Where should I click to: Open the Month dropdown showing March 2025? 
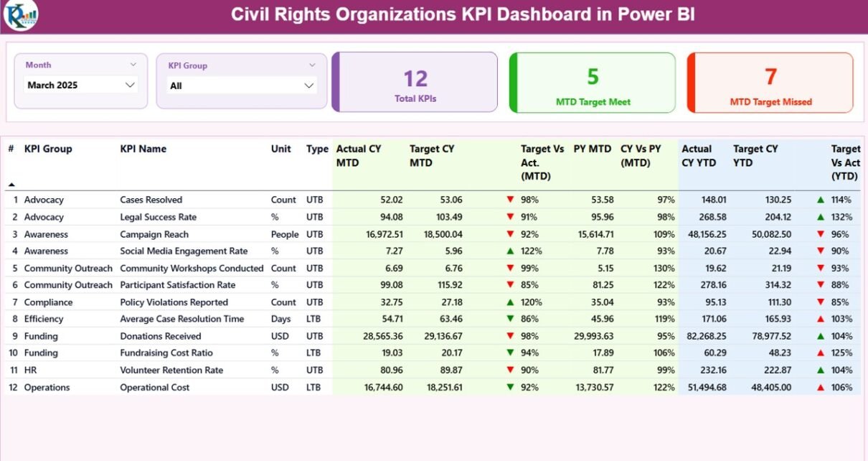click(x=81, y=85)
